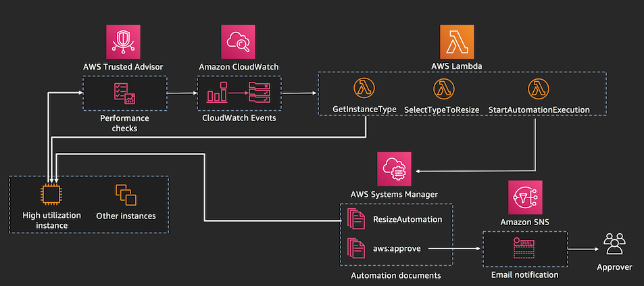The height and width of the screenshot is (286, 644).
Task: Click the large AWS Lambda service icon
Action: 457,41
